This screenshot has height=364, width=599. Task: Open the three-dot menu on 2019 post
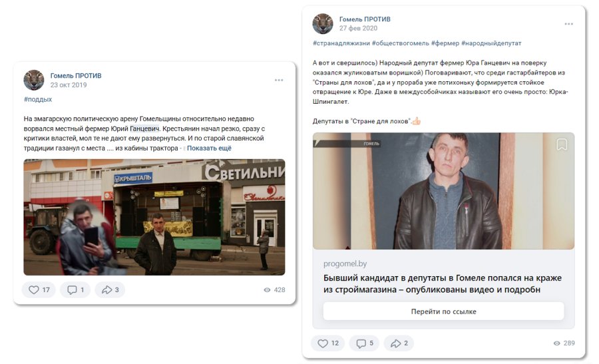(x=279, y=81)
